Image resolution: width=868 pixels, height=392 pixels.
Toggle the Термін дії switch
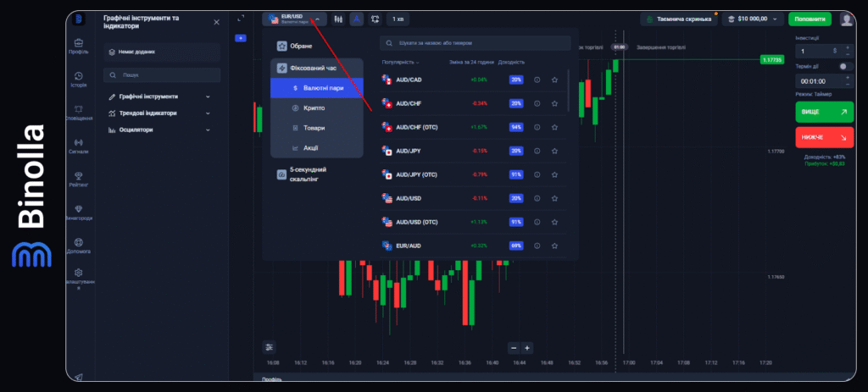click(x=845, y=66)
